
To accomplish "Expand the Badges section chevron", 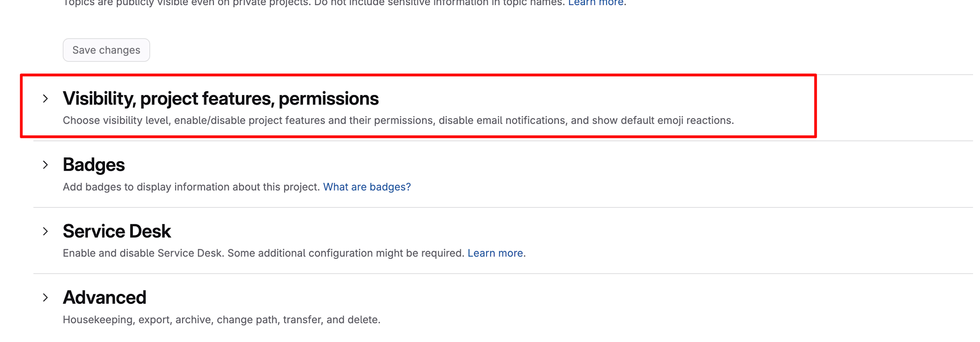I will 46,165.
